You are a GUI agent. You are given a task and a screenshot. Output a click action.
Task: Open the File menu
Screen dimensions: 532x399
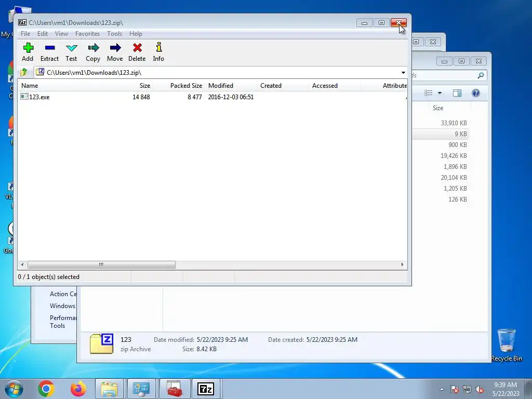(25, 34)
